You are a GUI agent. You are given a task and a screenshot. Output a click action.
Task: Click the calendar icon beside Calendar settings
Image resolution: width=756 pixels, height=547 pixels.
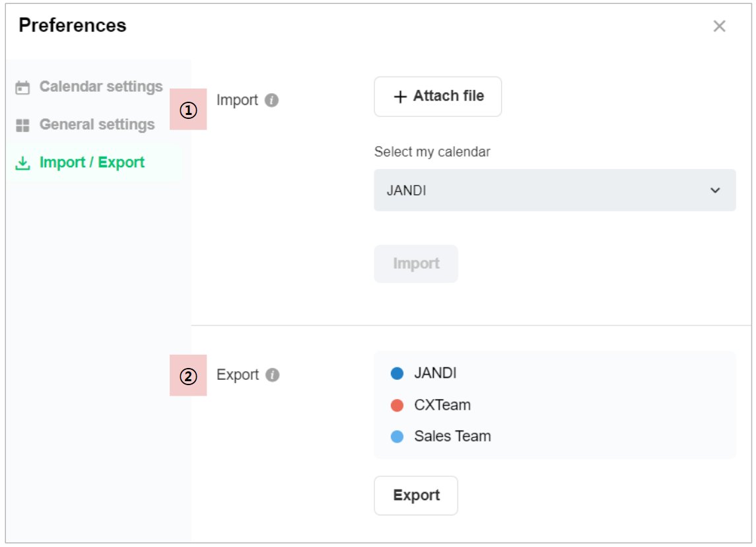[x=23, y=87]
